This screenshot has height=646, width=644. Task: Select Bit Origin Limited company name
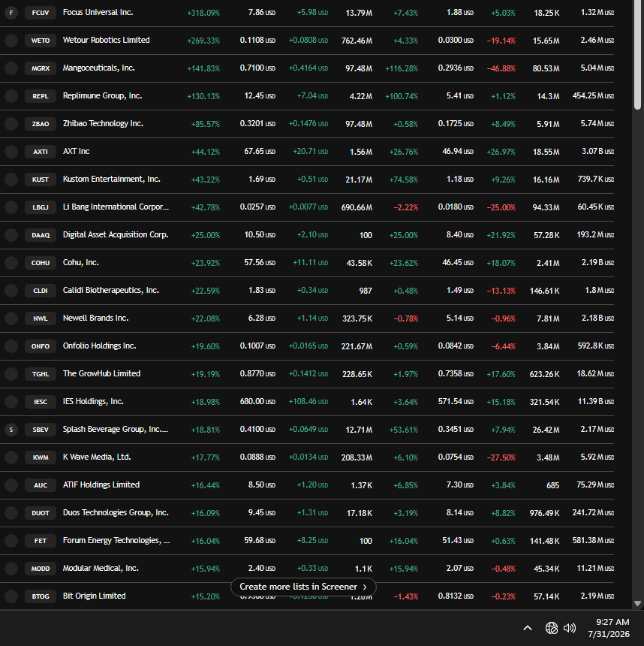[x=95, y=596]
